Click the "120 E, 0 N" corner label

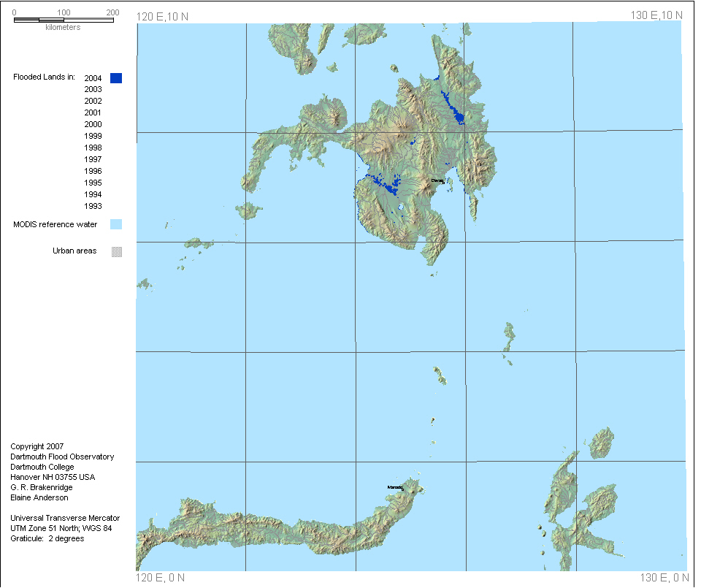tap(161, 579)
